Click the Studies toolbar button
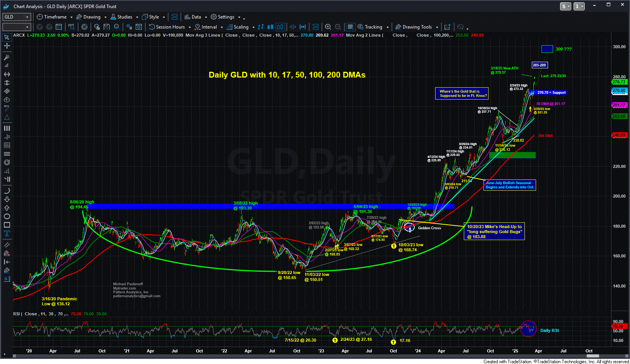This screenshot has height=364, width=630. (121, 17)
